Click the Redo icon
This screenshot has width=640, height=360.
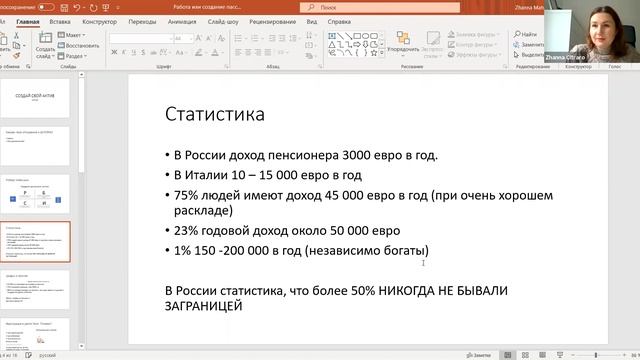(93, 7)
